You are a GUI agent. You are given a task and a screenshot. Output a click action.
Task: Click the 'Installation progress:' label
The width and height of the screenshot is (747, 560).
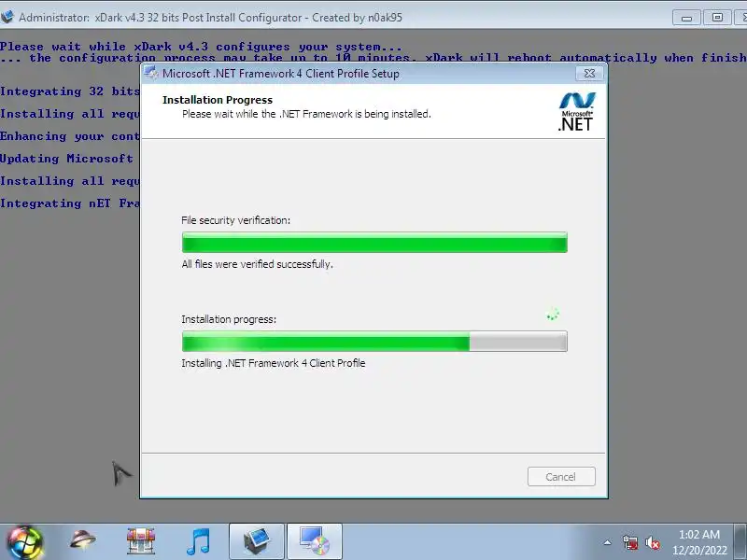(229, 319)
